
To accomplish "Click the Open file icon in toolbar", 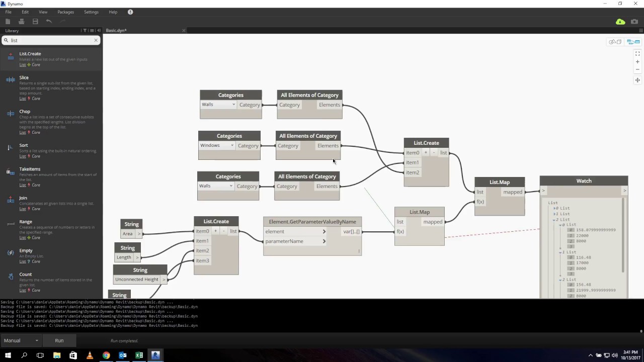I will 21,22.
